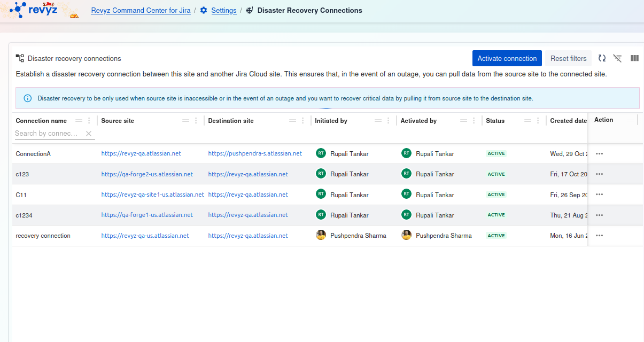644x342 pixels.
Task: Click the Reset filters button
Action: (x=568, y=58)
